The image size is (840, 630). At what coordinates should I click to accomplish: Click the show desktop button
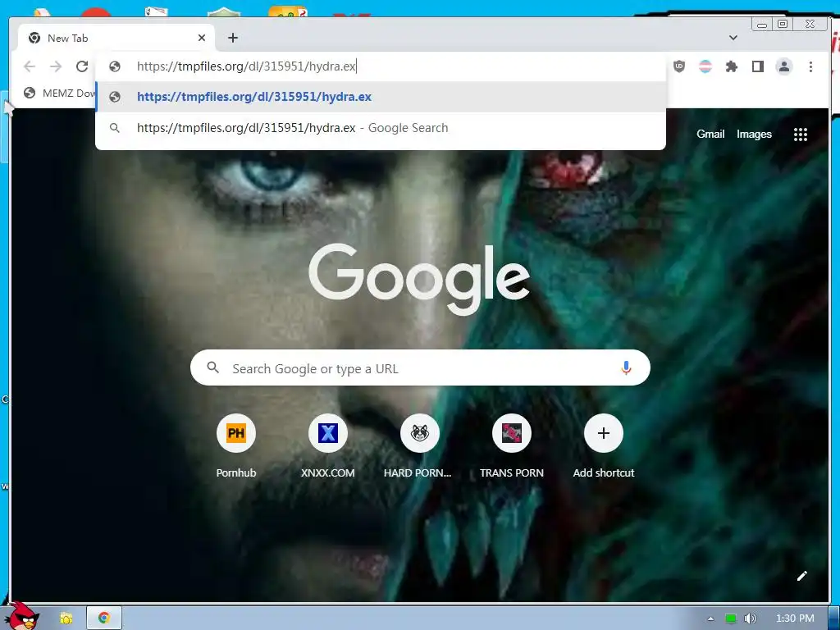(x=834, y=619)
